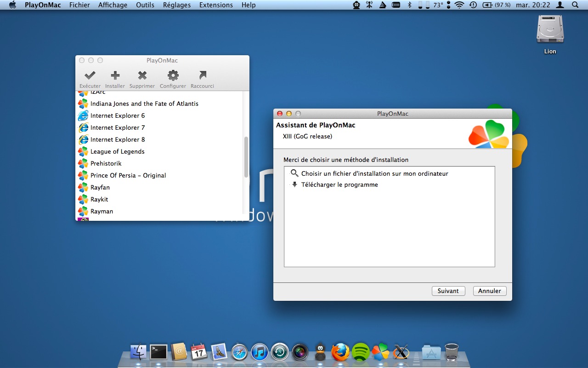
Task: Select Prince Of Persia - Original entry
Action: tap(128, 175)
